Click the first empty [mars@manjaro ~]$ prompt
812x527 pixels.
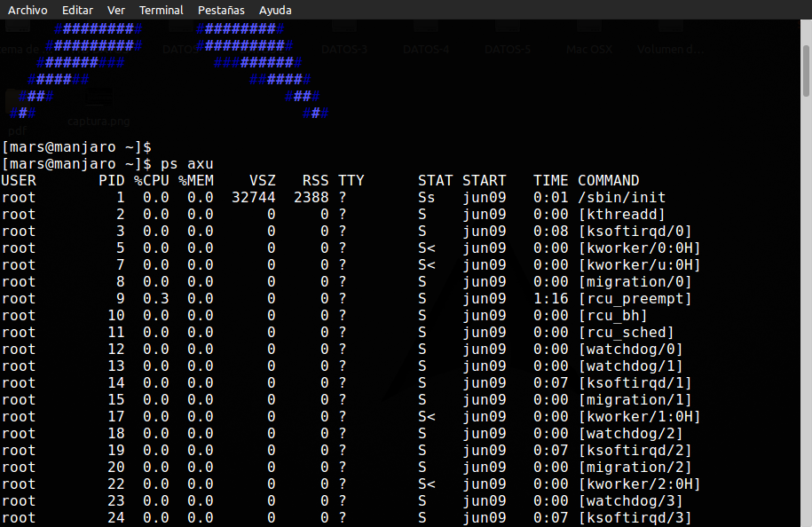tap(76, 147)
